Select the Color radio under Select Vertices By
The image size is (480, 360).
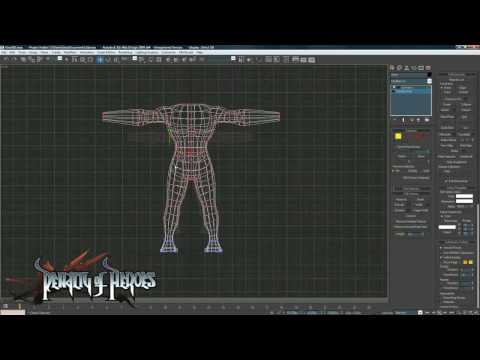pyautogui.click(x=442, y=216)
